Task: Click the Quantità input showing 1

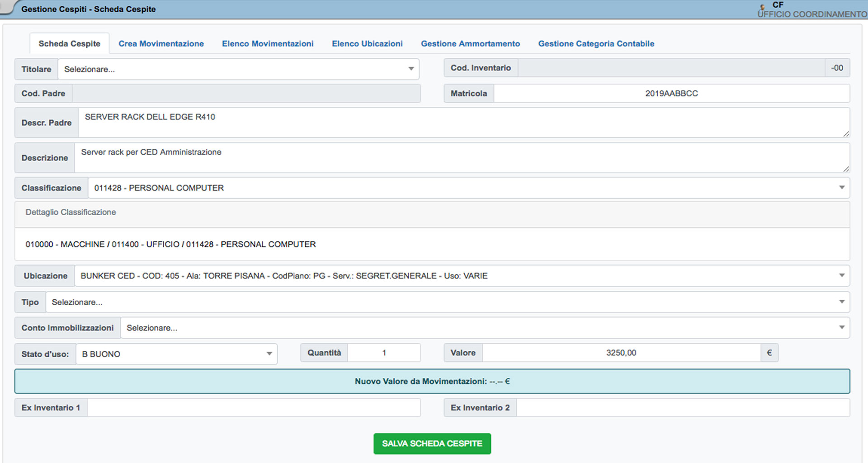Action: pyautogui.click(x=384, y=353)
